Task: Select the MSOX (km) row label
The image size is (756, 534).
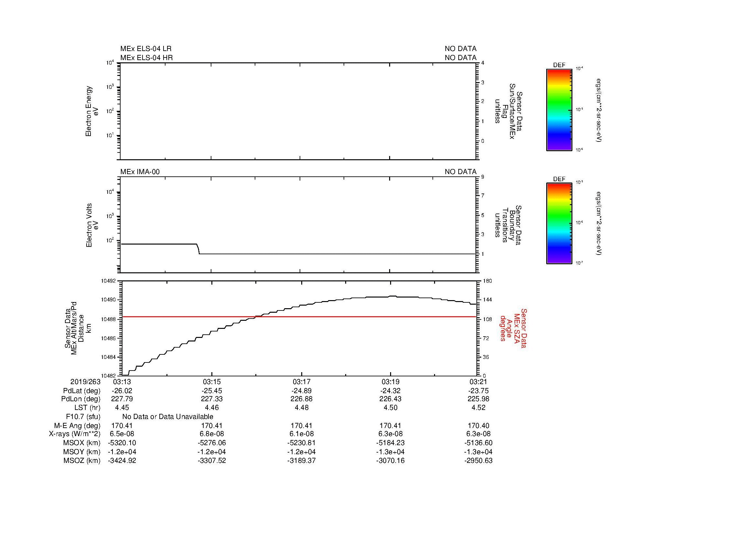Action: 82,443
